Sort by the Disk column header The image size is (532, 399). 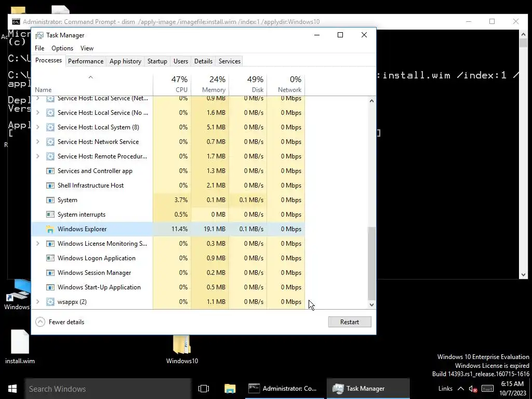pos(248,84)
